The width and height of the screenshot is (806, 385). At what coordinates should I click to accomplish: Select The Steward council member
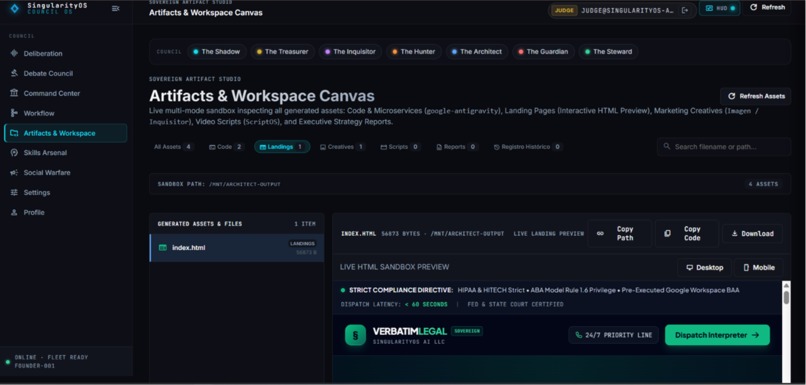tap(609, 51)
